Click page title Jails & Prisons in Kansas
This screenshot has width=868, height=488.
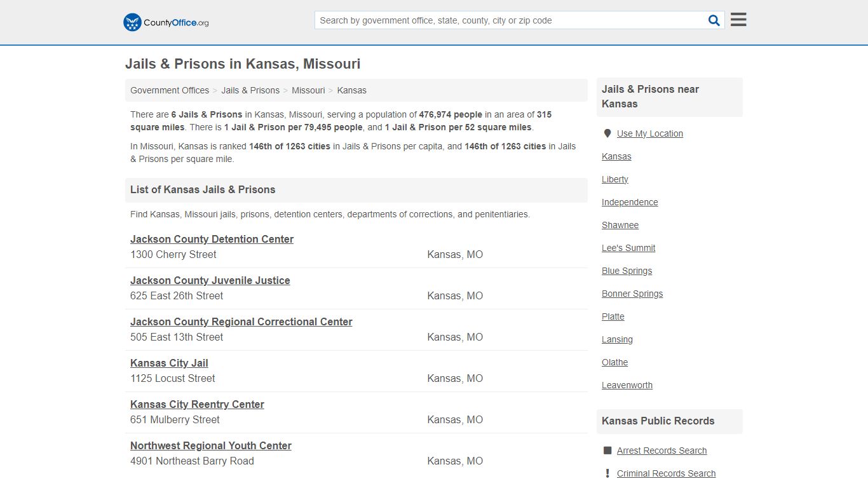(x=243, y=64)
